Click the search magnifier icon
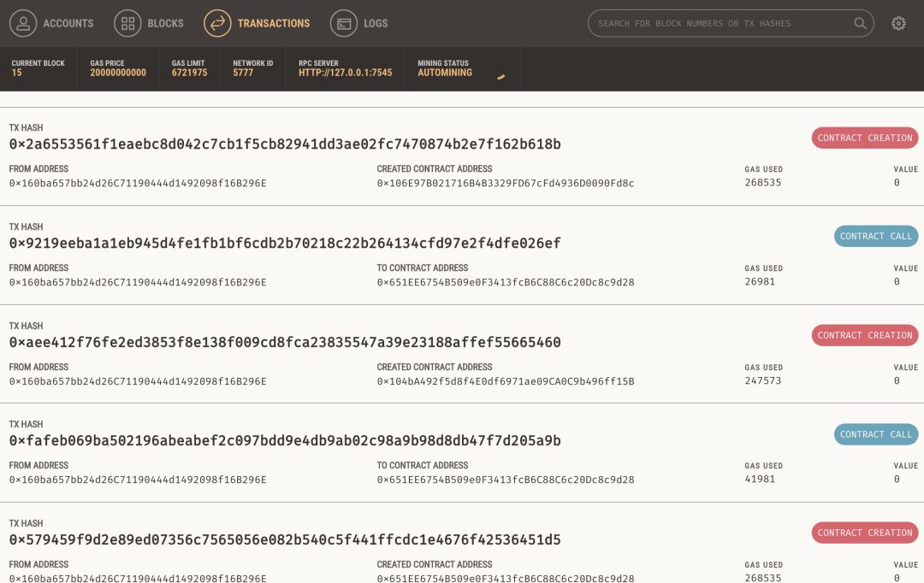 click(x=860, y=24)
